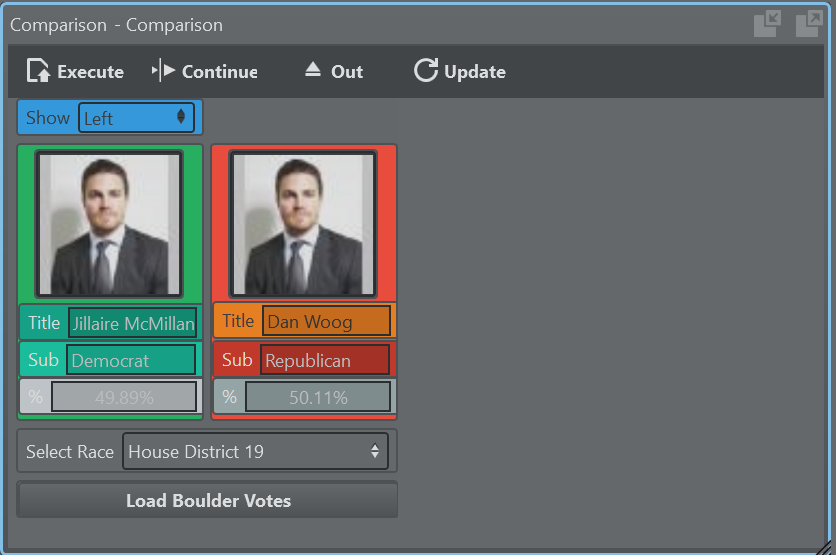The width and height of the screenshot is (836, 555).
Task: Click the Execute icon in toolbar
Action: tap(39, 71)
